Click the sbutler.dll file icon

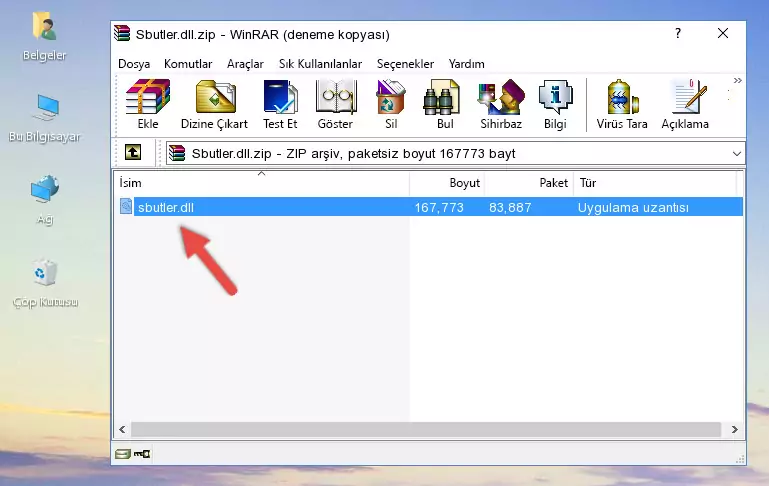[x=126, y=206]
